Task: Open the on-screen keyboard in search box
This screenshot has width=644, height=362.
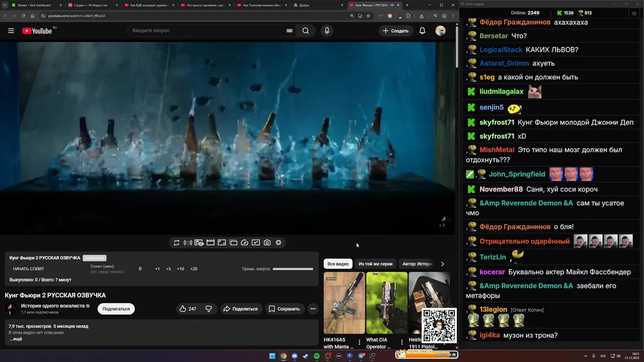Action: click(x=289, y=31)
